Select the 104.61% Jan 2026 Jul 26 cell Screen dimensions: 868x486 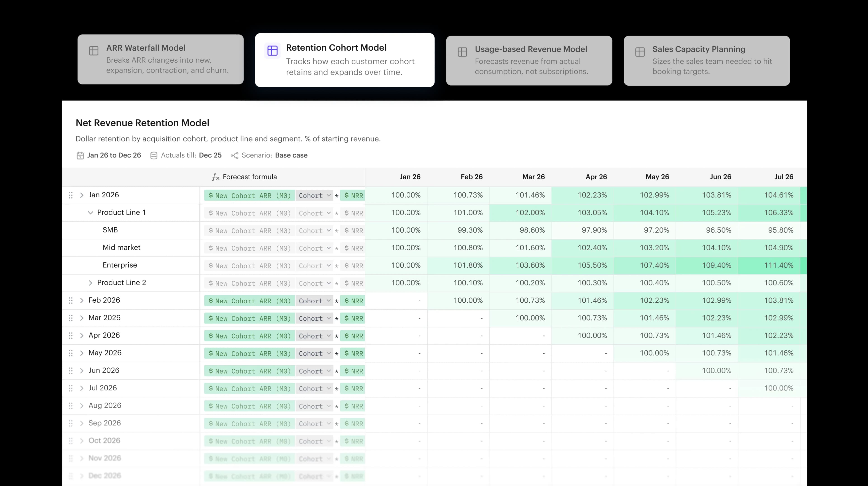769,195
